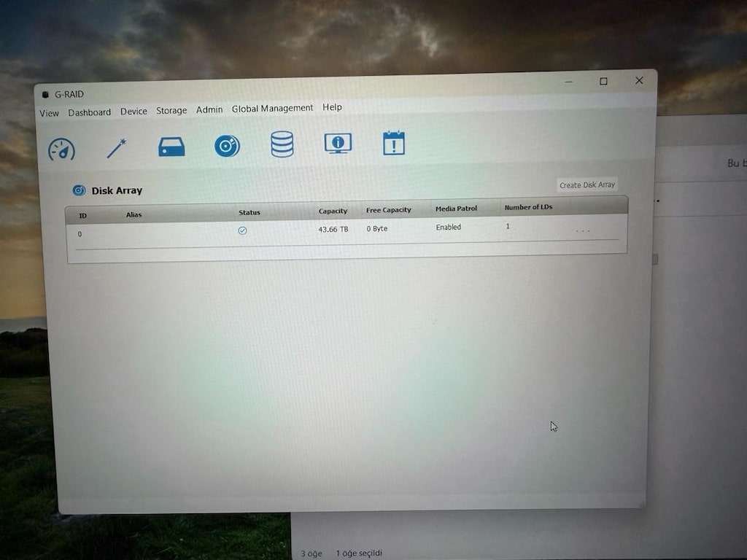
Task: Open the Dashboard gauge toolbar icon
Action: click(61, 149)
